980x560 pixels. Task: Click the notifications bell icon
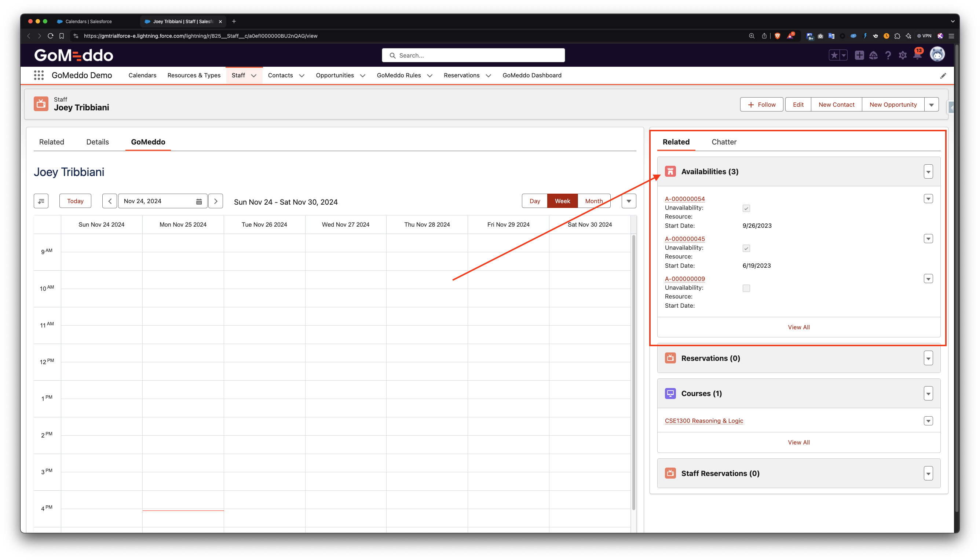(x=917, y=55)
